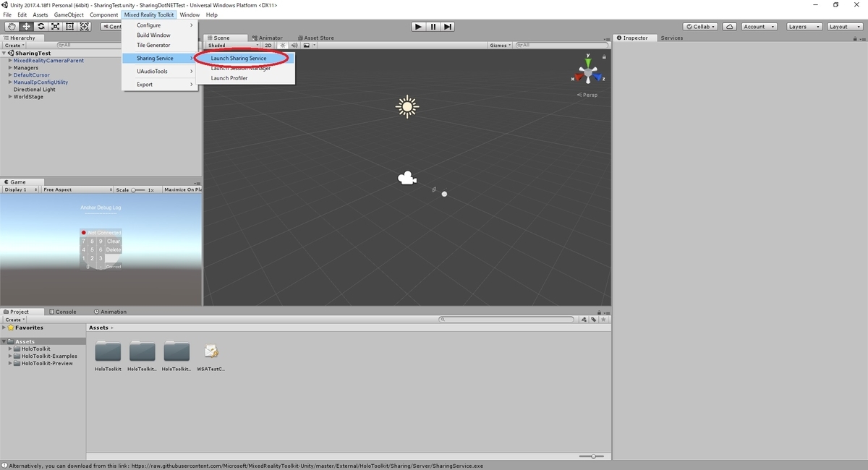Image resolution: width=868 pixels, height=470 pixels.
Task: Choose Tile Generator menu item
Action: (x=160, y=45)
